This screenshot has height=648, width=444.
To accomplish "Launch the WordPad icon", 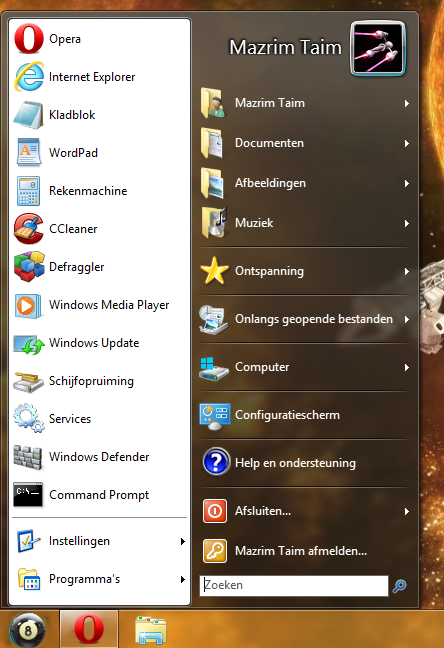I will pyautogui.click(x=29, y=152).
